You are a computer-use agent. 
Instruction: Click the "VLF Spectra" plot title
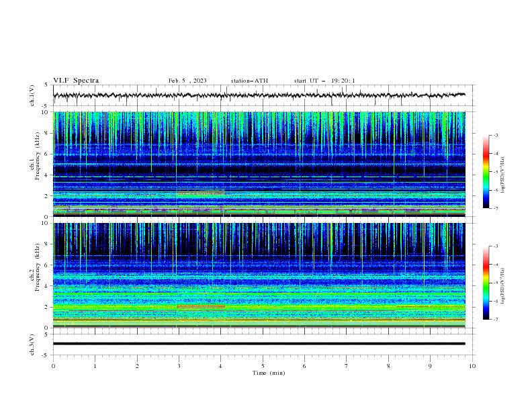point(76,81)
